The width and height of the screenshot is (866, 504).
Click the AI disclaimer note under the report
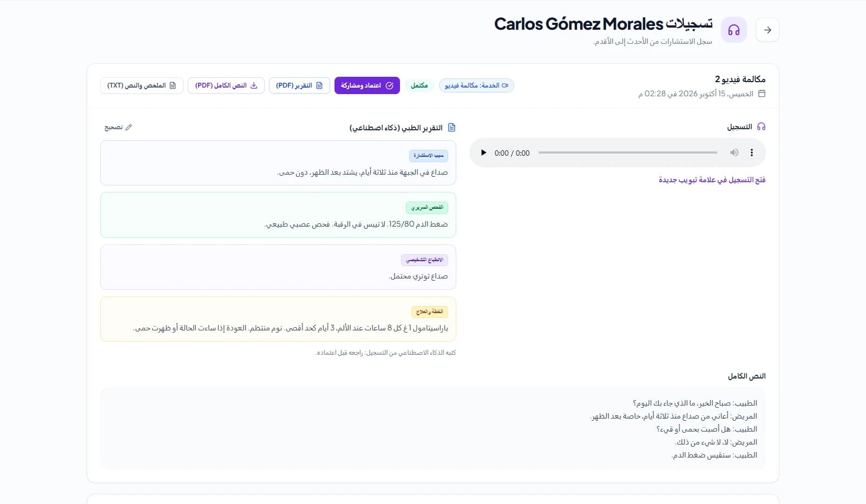[386, 353]
